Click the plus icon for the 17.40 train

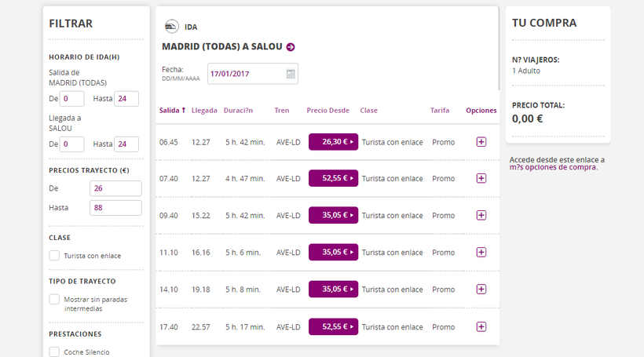tap(481, 326)
